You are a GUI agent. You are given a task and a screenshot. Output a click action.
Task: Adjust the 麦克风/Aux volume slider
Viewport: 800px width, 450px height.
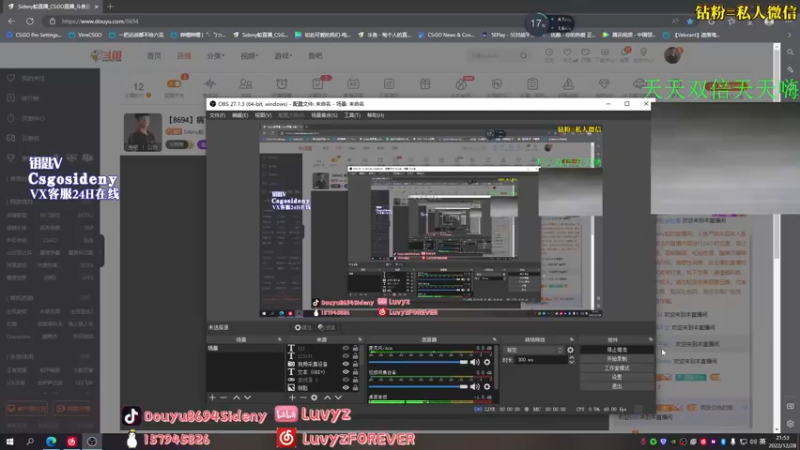click(x=418, y=362)
